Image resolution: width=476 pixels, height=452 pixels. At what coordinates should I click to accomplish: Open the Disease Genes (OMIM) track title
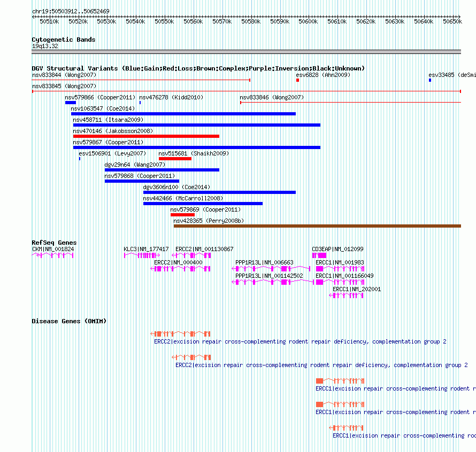(69, 321)
